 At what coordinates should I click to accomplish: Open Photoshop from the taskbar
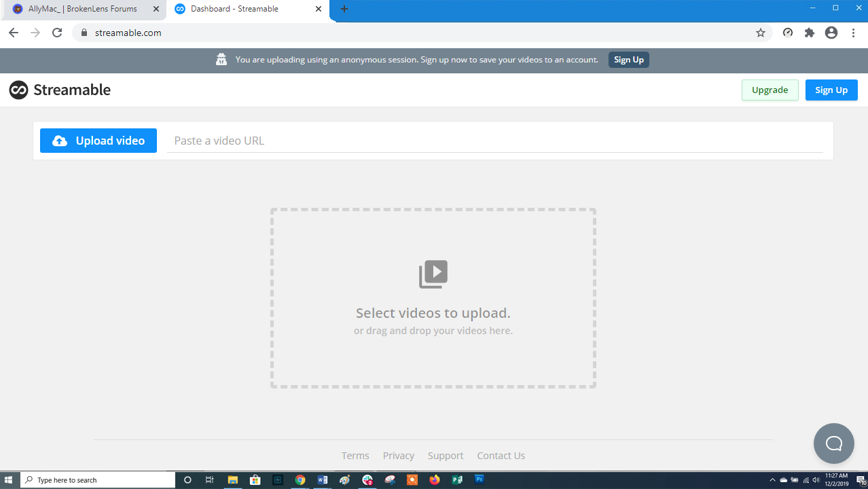[x=480, y=479]
